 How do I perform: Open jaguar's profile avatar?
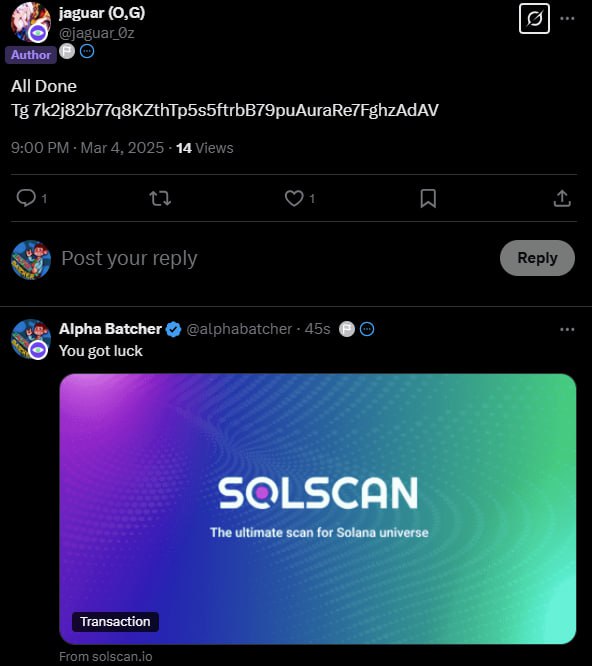(31, 21)
